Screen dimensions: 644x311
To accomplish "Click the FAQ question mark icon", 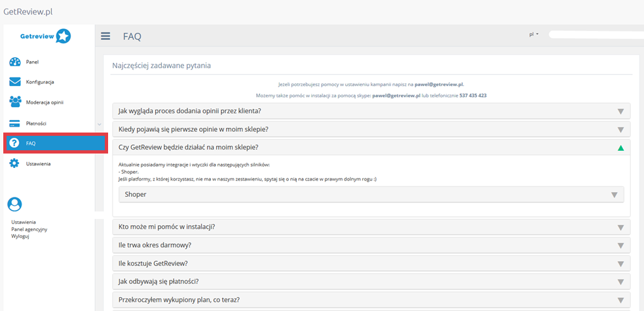I will (x=14, y=143).
